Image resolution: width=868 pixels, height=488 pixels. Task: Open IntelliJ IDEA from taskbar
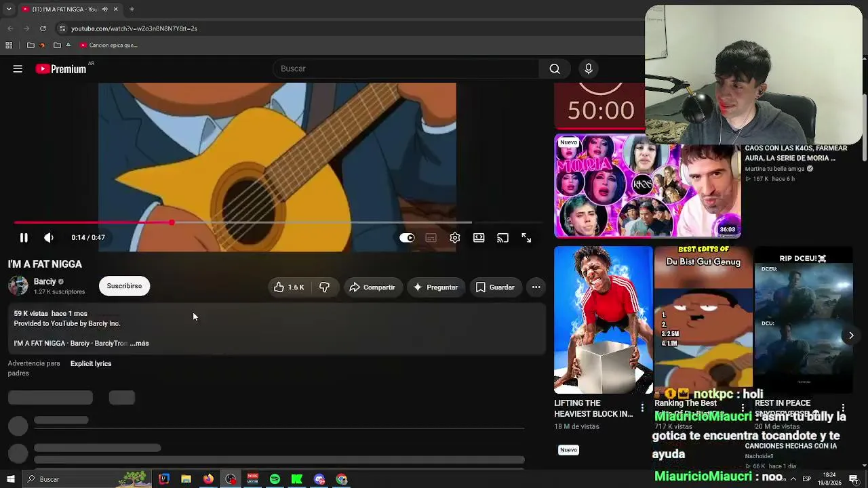pyautogui.click(x=163, y=479)
